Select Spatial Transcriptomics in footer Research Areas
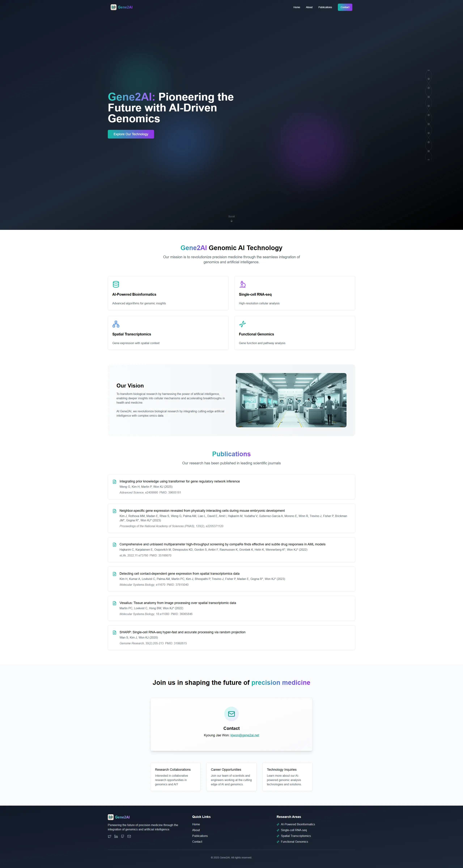 click(296, 836)
